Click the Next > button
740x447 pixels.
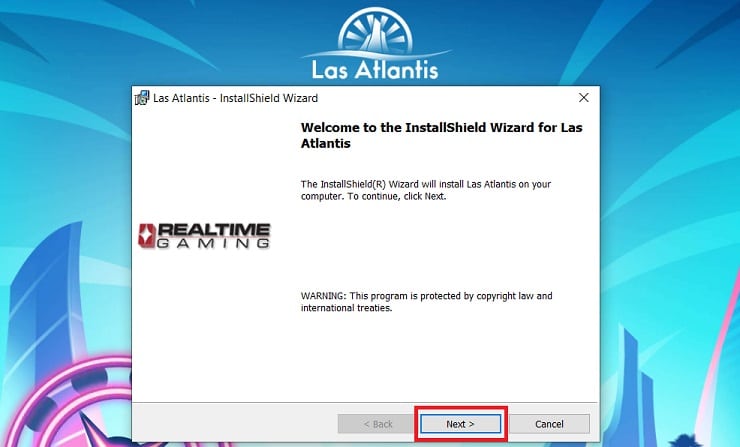(460, 424)
